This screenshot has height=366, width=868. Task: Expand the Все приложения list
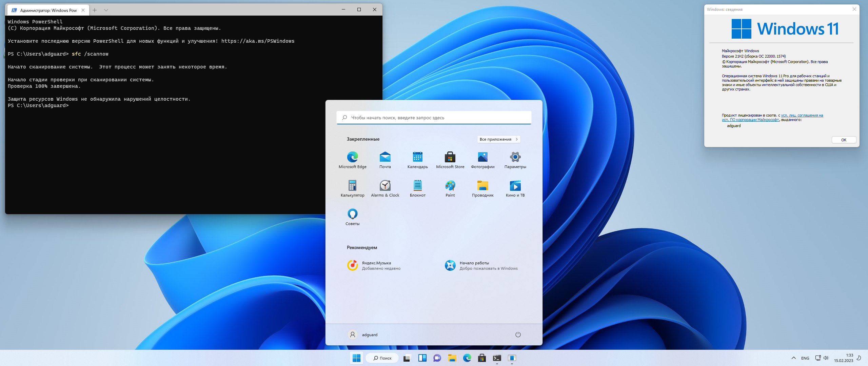pos(498,139)
